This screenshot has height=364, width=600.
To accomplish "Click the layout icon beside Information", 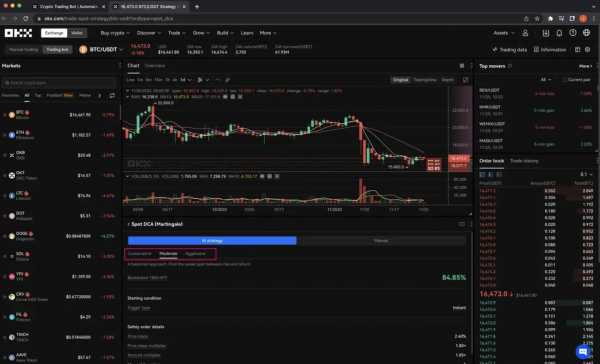I will tap(578, 50).
